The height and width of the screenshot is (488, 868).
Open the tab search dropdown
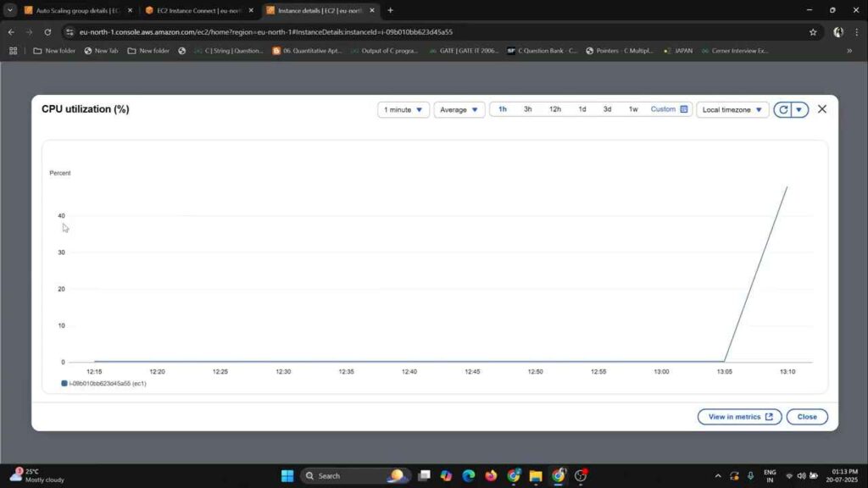point(10,10)
